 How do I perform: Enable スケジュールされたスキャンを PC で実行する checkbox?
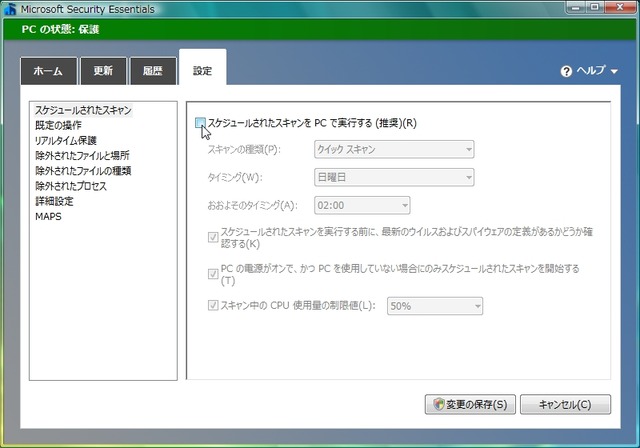tap(200, 122)
